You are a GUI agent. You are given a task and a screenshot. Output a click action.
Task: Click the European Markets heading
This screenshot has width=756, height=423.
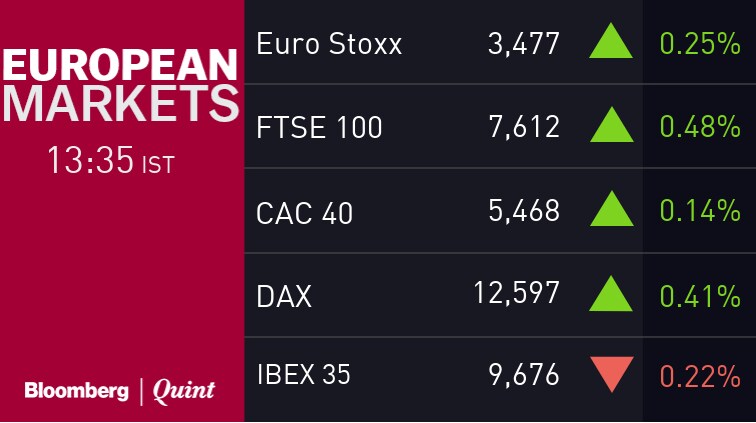tap(121, 87)
